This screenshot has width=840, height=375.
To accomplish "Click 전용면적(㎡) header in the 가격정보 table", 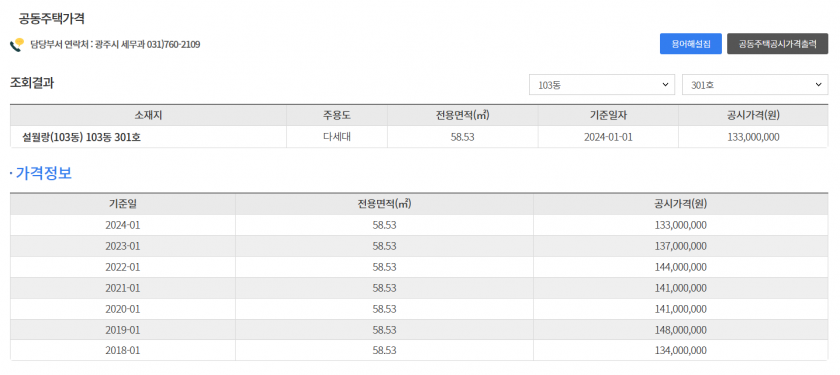I will coord(384,204).
